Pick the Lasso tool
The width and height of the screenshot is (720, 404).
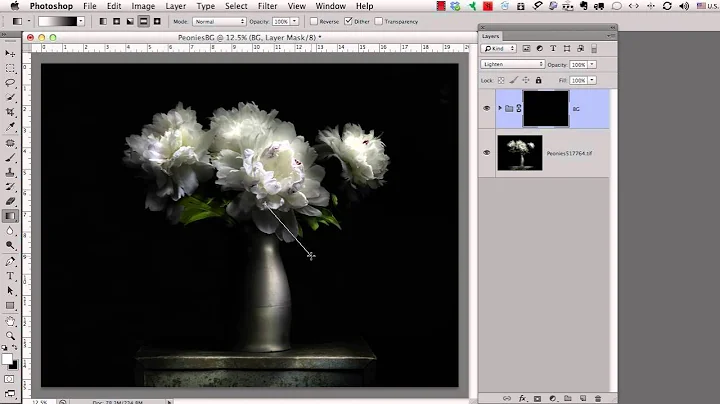[x=10, y=83]
